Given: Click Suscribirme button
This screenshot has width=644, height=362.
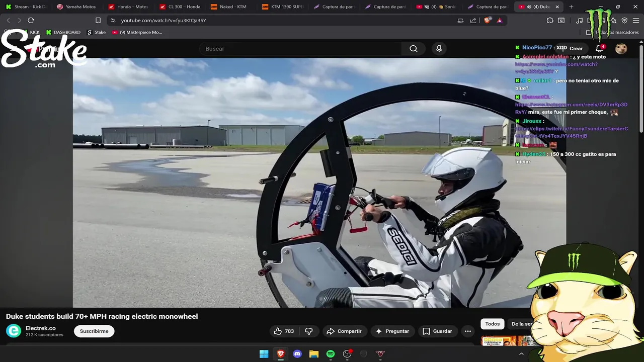Looking at the screenshot, I should [94, 331].
